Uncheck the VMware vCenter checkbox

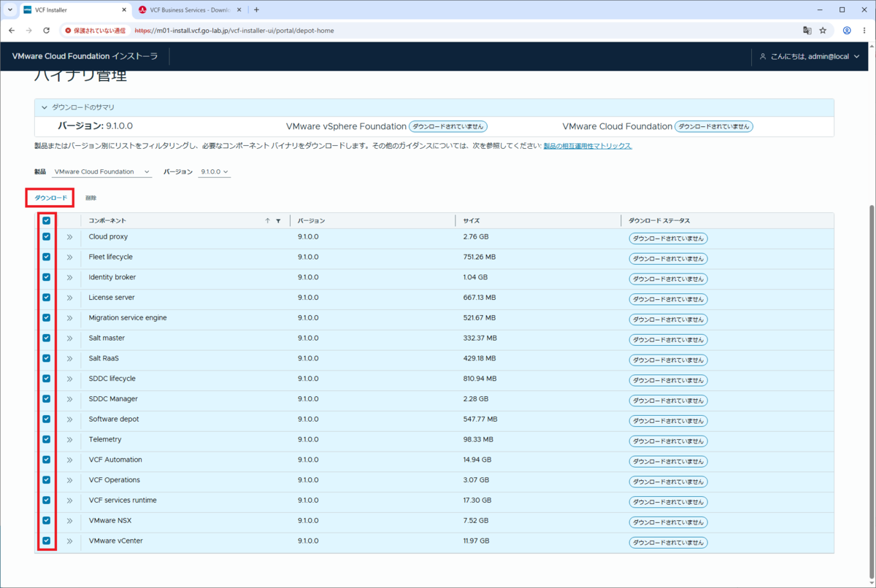click(x=46, y=541)
